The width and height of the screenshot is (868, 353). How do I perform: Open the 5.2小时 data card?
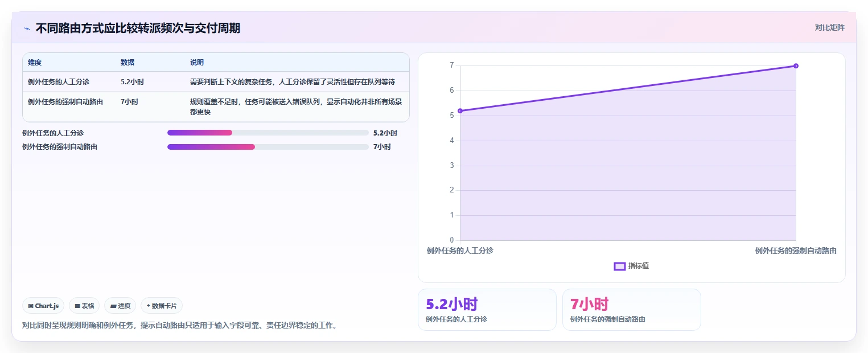487,310
